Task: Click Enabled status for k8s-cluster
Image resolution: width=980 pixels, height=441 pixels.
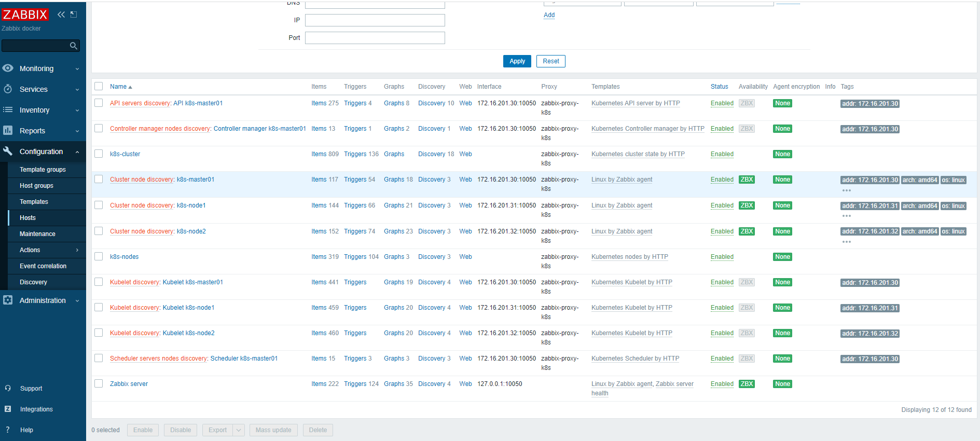Action: (722, 154)
